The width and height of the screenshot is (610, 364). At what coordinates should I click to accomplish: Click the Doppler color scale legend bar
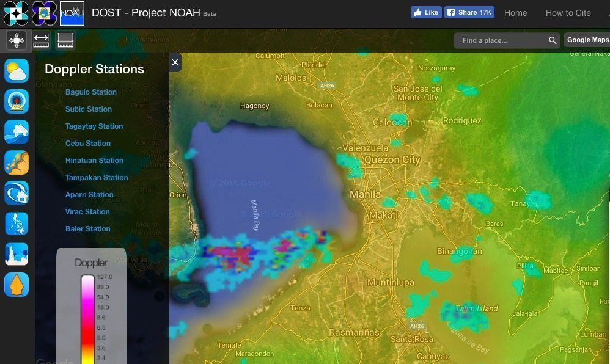pyautogui.click(x=88, y=319)
